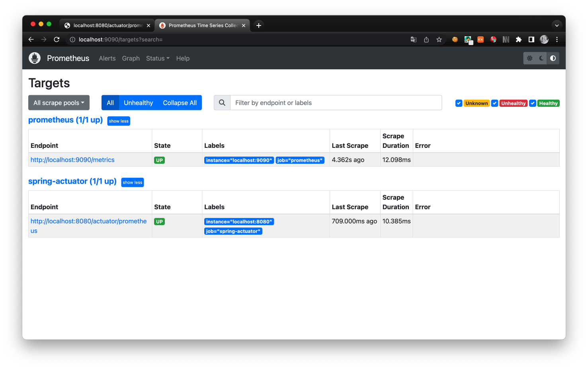588x369 pixels.
Task: Click the Prometheus brand title
Action: (x=68, y=58)
